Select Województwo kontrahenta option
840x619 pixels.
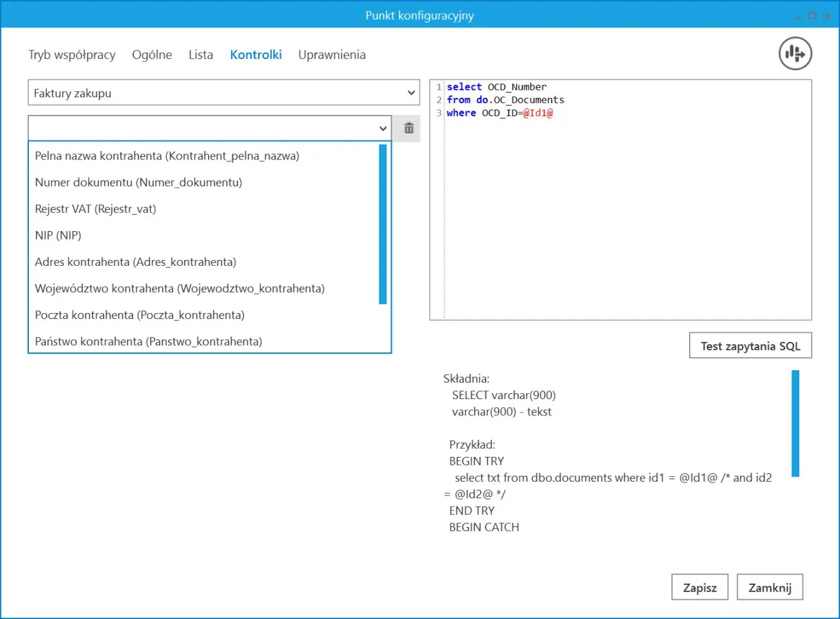tap(203, 288)
